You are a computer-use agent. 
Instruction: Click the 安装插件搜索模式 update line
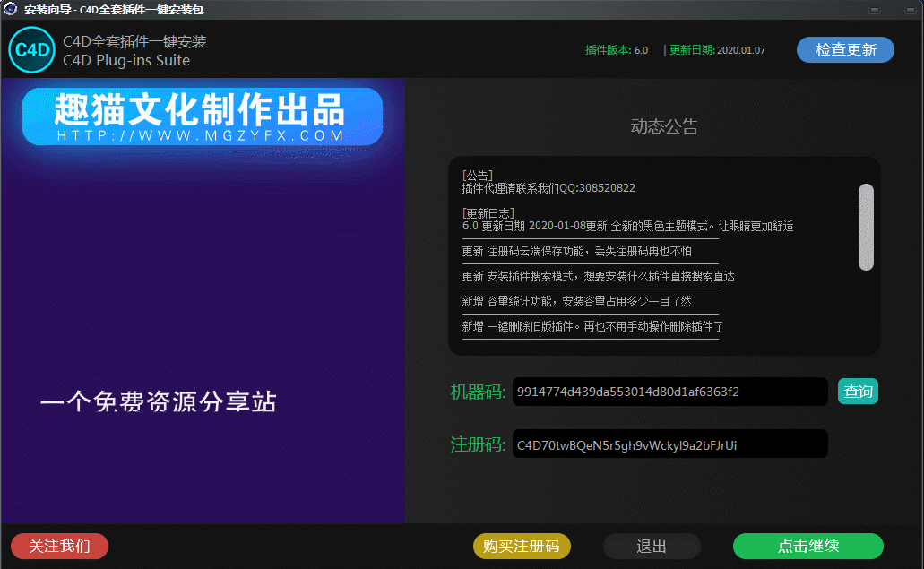[598, 277]
